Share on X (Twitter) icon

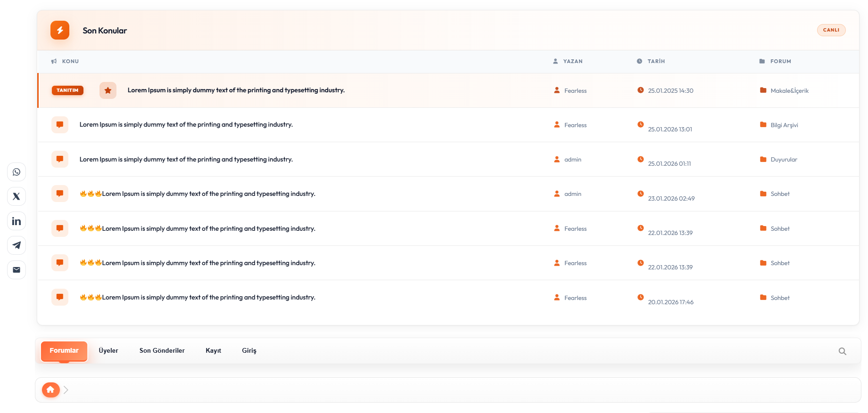[x=17, y=196]
